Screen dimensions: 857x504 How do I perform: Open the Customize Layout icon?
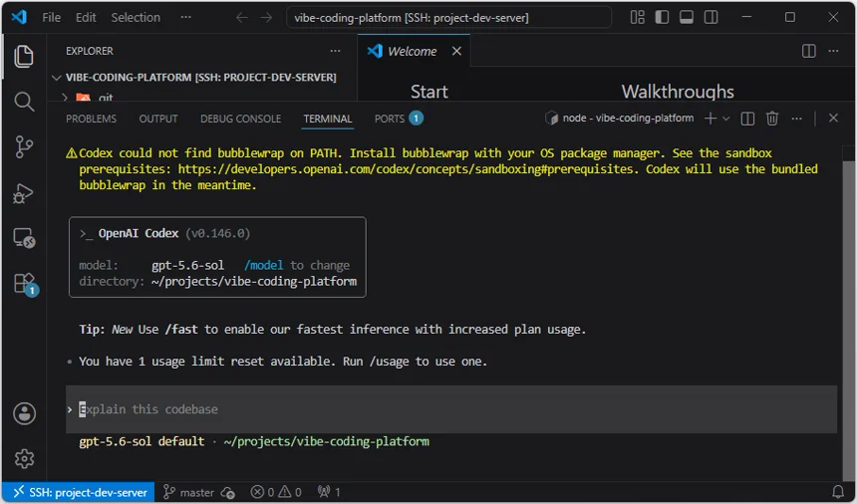click(x=638, y=18)
